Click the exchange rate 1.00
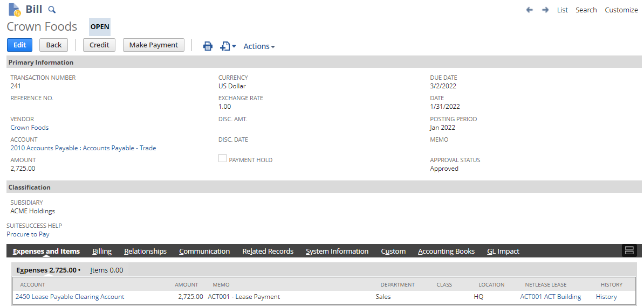644x307 pixels. point(225,107)
